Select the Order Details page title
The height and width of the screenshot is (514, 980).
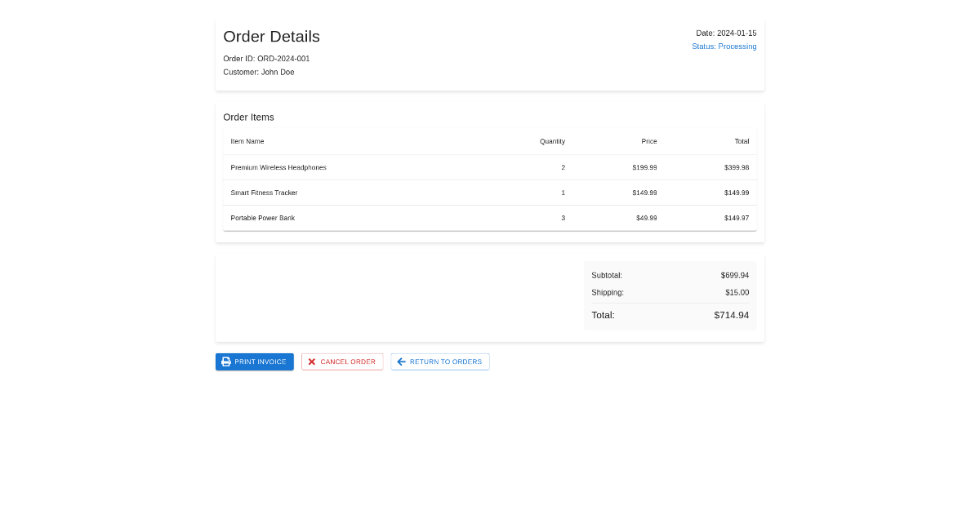pyautogui.click(x=271, y=37)
